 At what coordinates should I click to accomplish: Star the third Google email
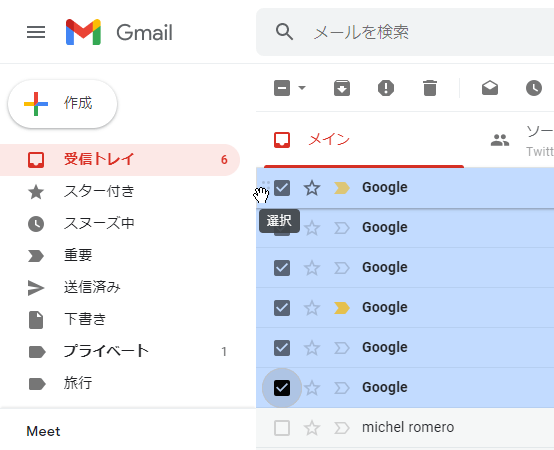tap(312, 268)
